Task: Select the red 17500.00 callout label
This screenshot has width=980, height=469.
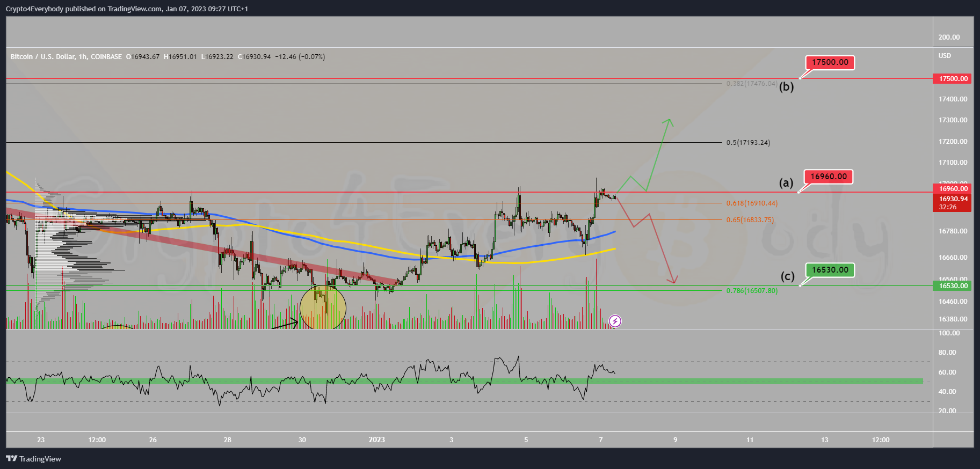Action: coord(830,62)
